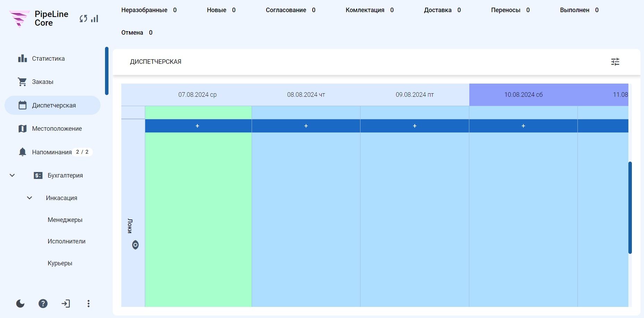The height and width of the screenshot is (318, 644).
Task: Filter by Доставка status counter
Action: 443,10
